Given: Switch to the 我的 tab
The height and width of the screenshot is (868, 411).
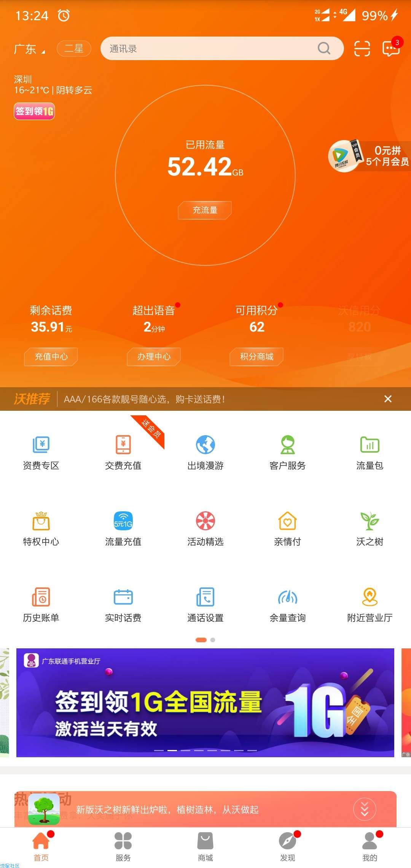Looking at the screenshot, I should (370, 846).
